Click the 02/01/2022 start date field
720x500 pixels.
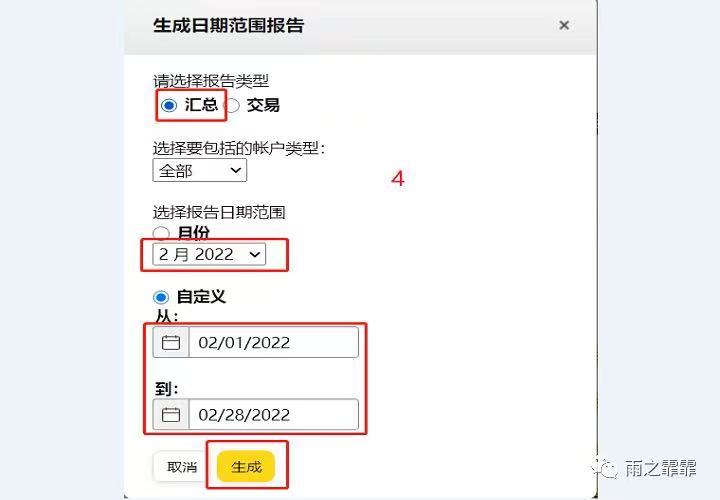[273, 343]
